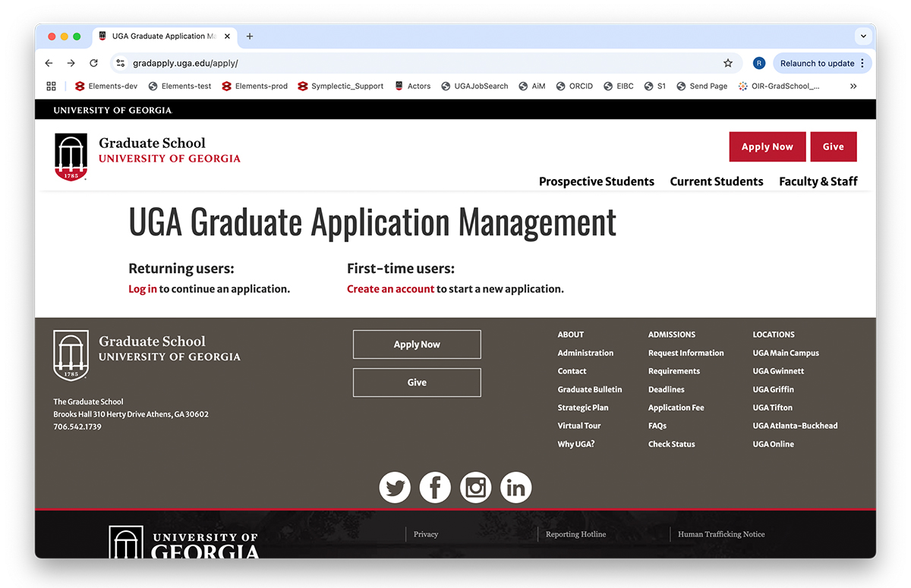Open the Why UGA? footer link
The width and height of the screenshot is (911, 588).
point(576,444)
